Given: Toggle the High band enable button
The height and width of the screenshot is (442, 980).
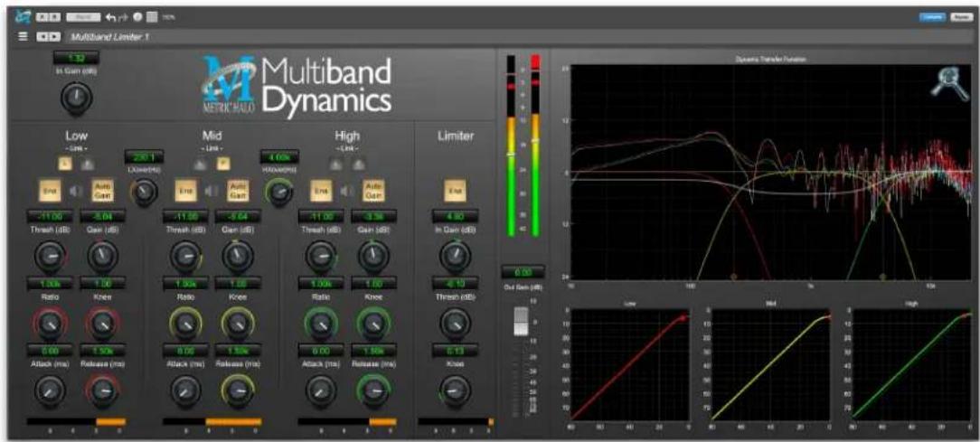Looking at the screenshot, I should [321, 190].
